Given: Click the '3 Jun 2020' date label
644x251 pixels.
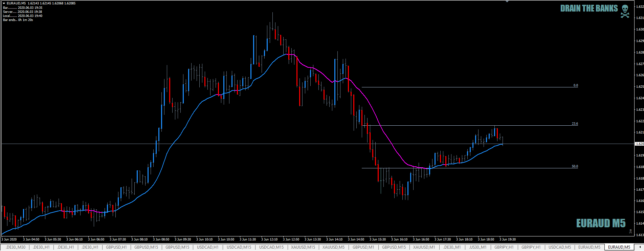Looking at the screenshot, I should (9, 239).
